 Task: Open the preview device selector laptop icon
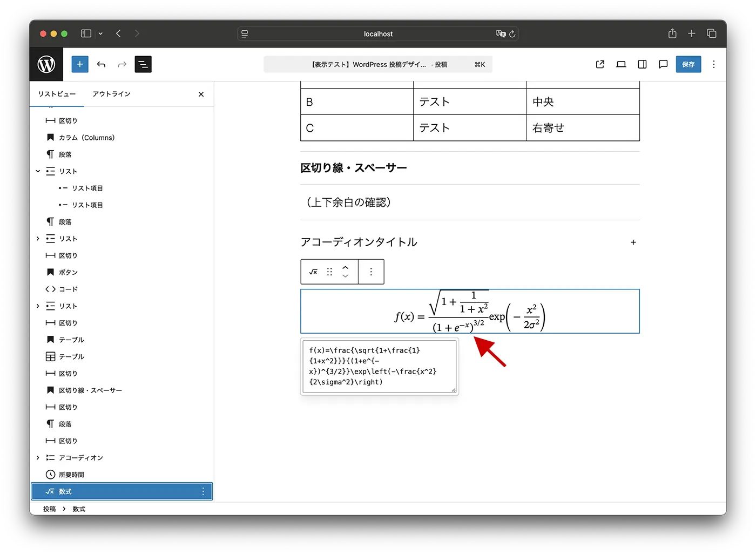pyautogui.click(x=620, y=64)
